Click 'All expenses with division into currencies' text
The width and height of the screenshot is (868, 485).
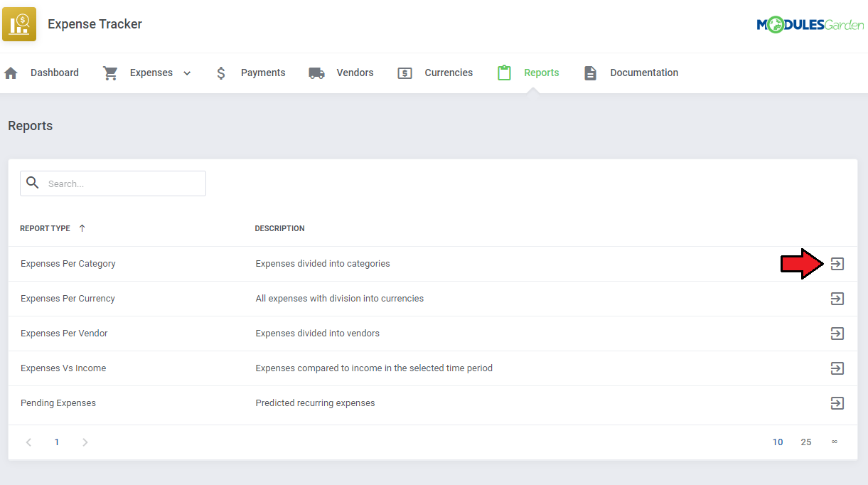coord(340,299)
